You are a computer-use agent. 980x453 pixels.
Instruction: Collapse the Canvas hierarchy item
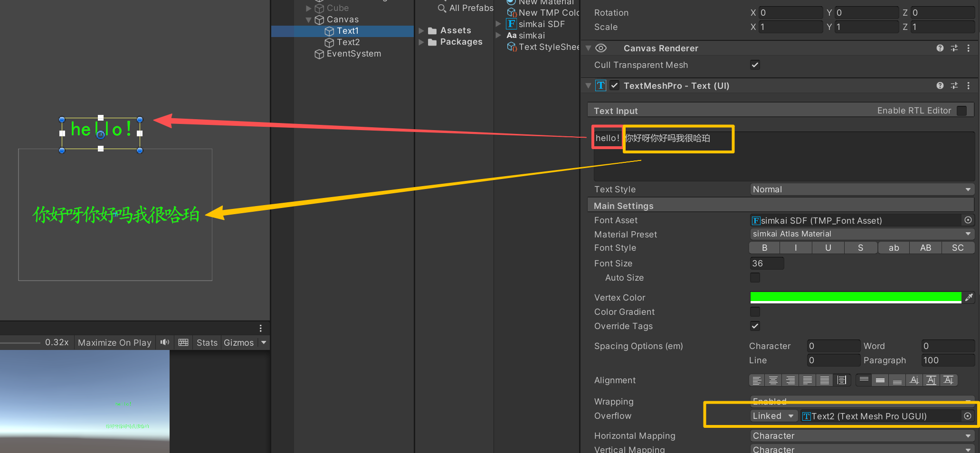click(x=309, y=19)
